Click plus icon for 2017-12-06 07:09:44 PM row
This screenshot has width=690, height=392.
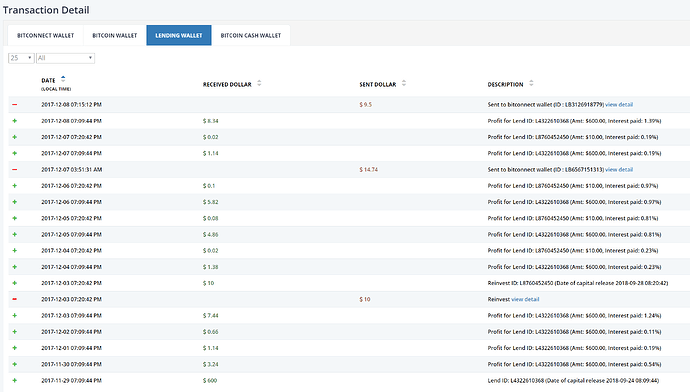click(15, 202)
